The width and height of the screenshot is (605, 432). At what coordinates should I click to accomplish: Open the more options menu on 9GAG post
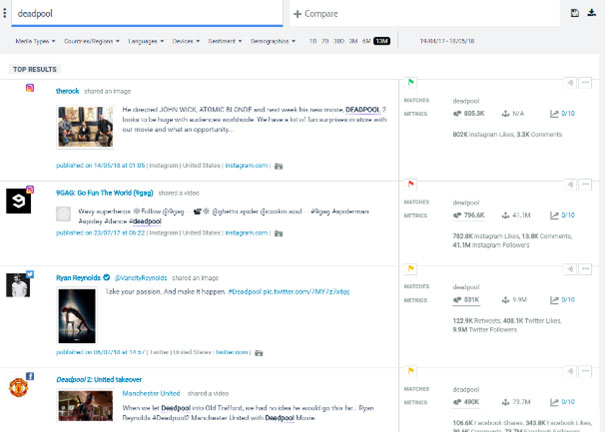585,184
